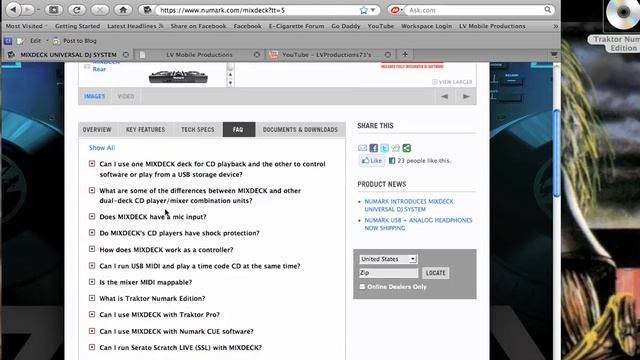Open the Most Visited bookmarks dropdown
The image size is (640, 360).
[26, 26]
